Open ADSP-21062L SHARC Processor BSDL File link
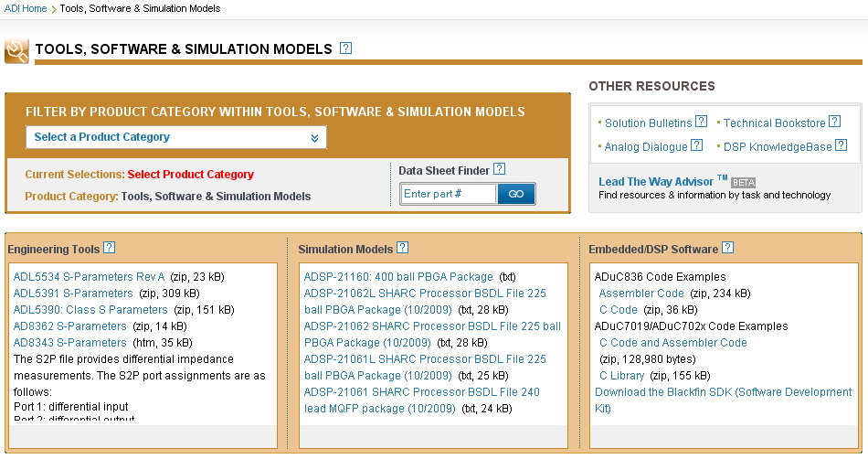 [x=425, y=301]
